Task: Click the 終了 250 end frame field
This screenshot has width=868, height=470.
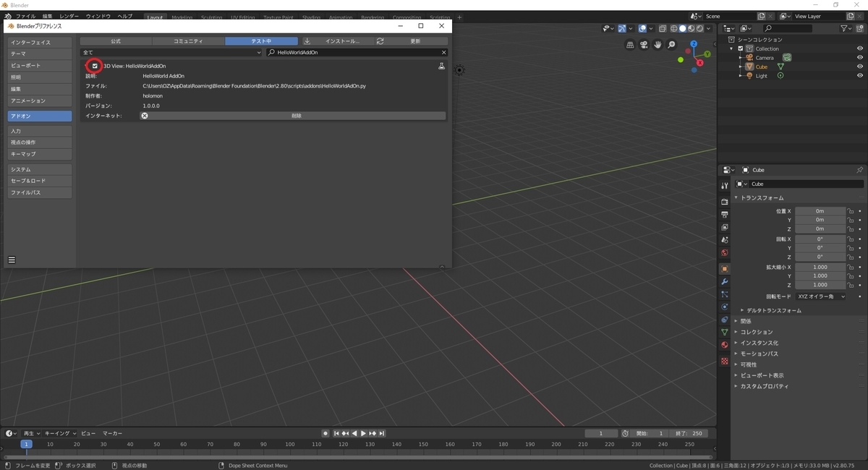Action: (688, 433)
